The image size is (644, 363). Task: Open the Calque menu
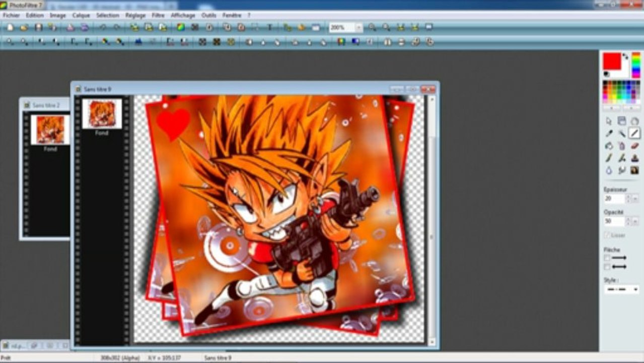(x=81, y=15)
